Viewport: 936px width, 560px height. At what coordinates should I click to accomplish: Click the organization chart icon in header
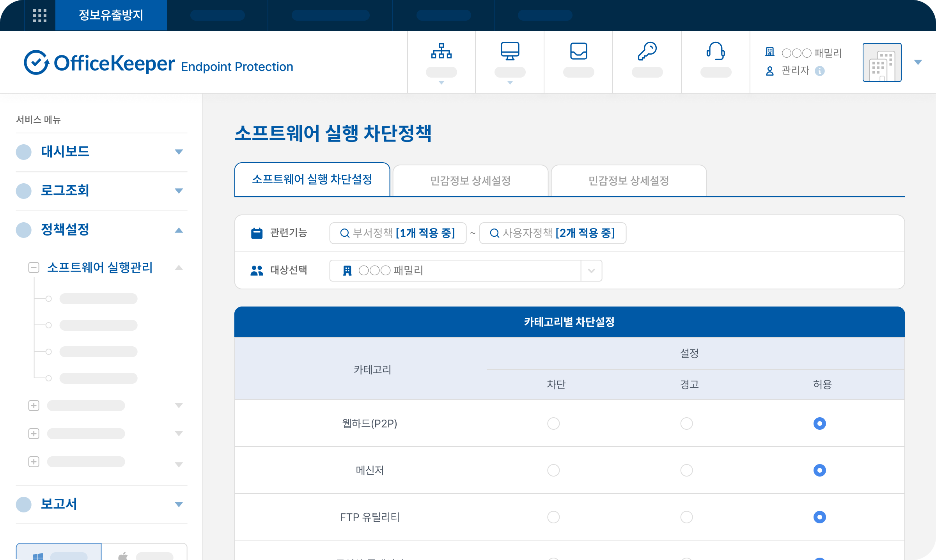point(441,51)
